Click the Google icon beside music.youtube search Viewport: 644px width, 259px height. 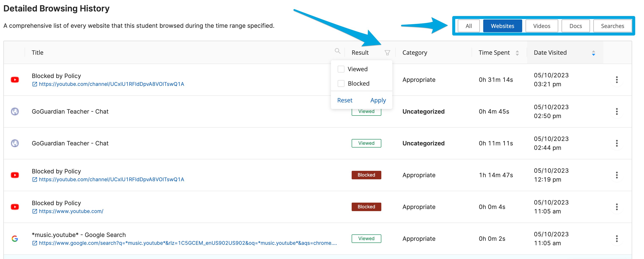point(15,238)
